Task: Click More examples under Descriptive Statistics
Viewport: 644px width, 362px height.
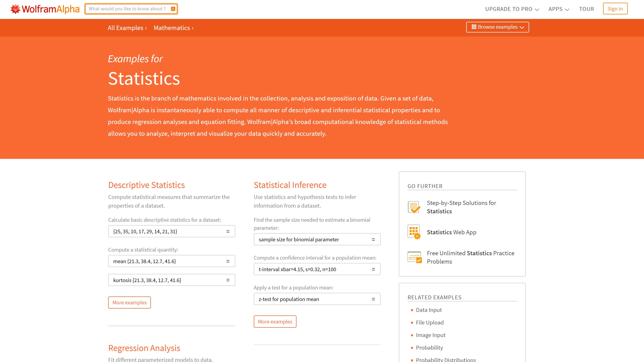Action: (129, 303)
